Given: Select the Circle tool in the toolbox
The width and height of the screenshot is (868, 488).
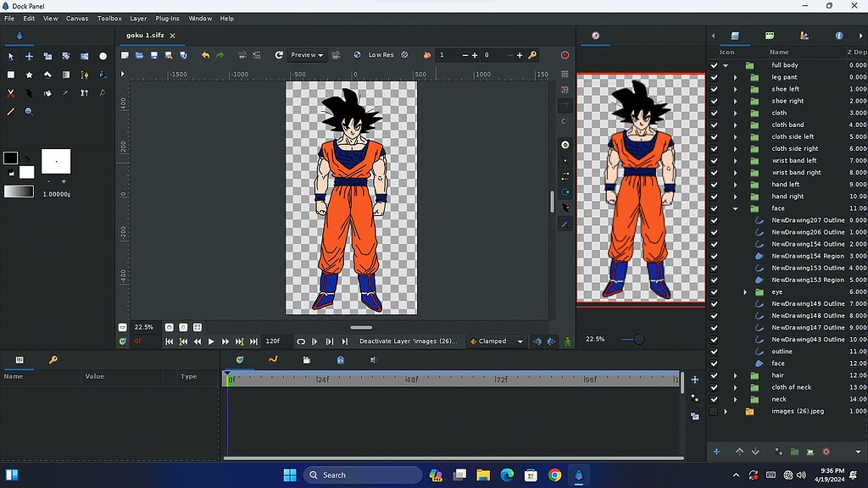Looking at the screenshot, I should (103, 58).
